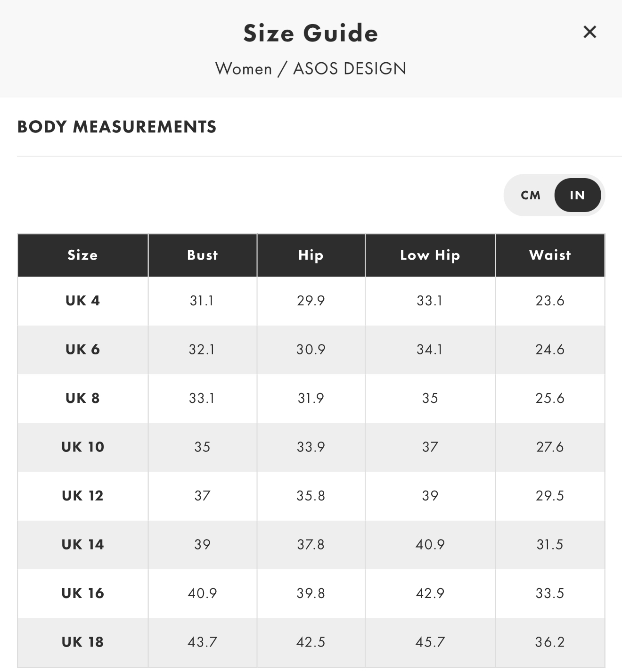Select the UK 10 size row label
Viewport: 622px width, 672px height.
(82, 447)
